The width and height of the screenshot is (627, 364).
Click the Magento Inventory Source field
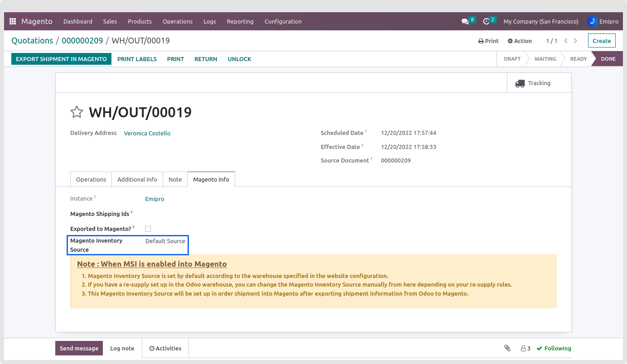165,241
